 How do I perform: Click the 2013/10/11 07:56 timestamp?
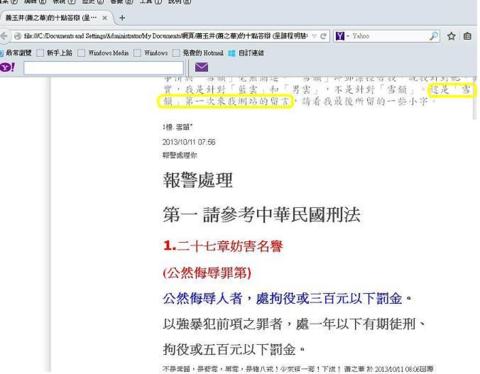tap(189, 142)
